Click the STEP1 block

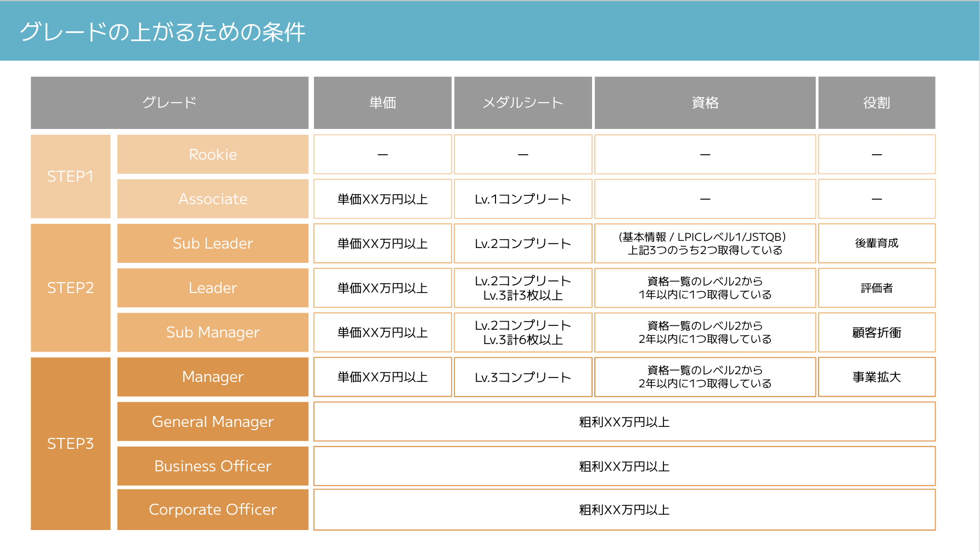point(71,177)
